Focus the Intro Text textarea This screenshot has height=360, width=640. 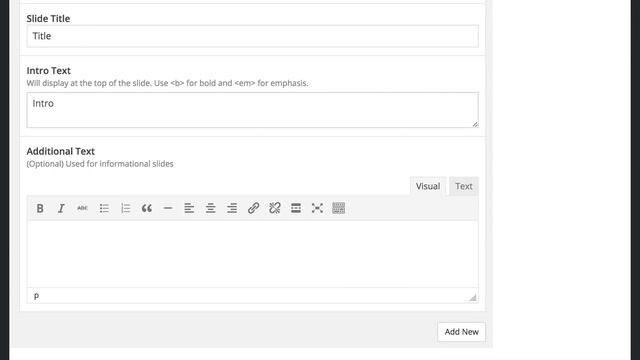253,110
